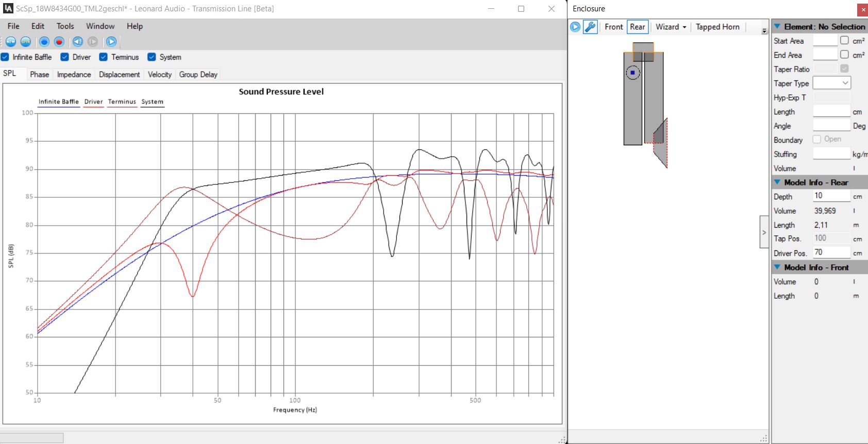
Task: Click the Open file toolbar icon
Action: (26, 42)
